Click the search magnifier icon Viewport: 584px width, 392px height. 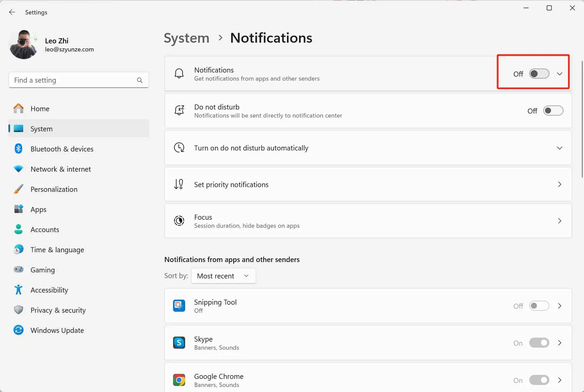click(x=140, y=80)
